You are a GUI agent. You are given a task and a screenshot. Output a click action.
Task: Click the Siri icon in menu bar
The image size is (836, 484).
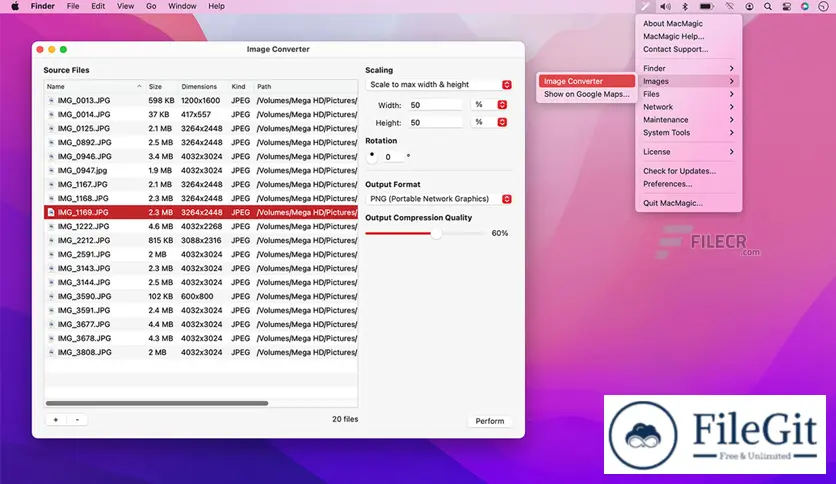[805, 6]
